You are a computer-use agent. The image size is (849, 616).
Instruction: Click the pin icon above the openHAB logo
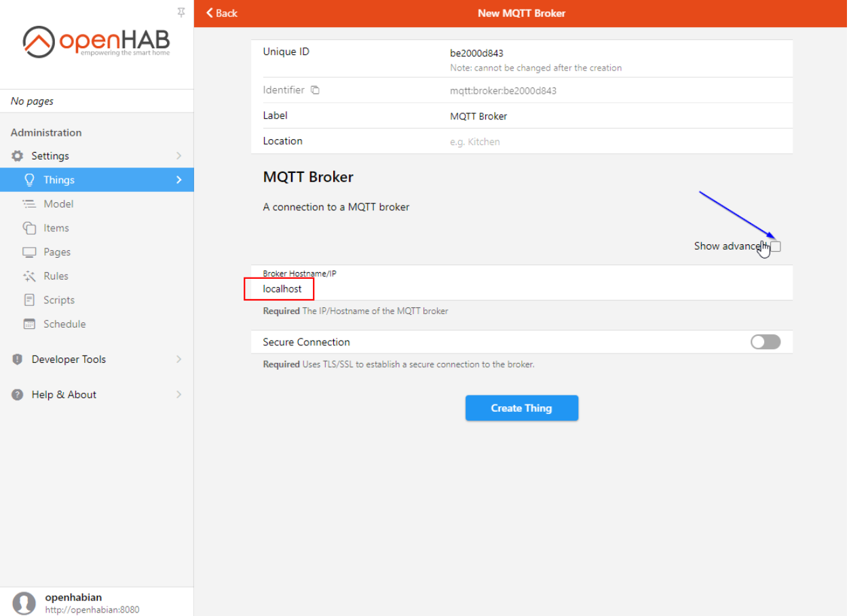[181, 12]
